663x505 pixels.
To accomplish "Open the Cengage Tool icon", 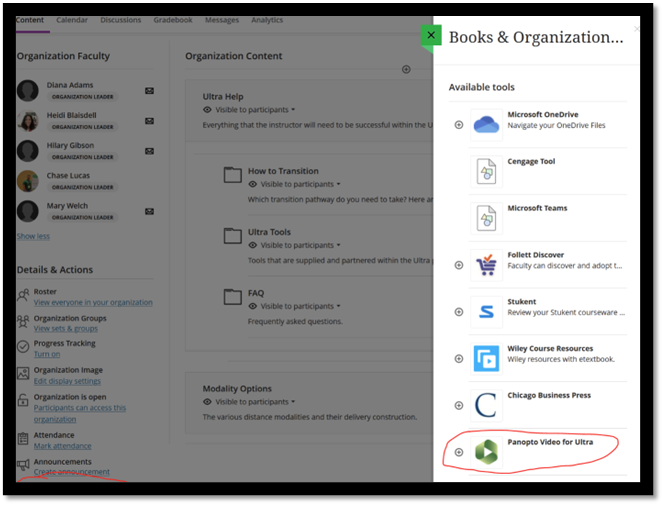I will (x=486, y=171).
